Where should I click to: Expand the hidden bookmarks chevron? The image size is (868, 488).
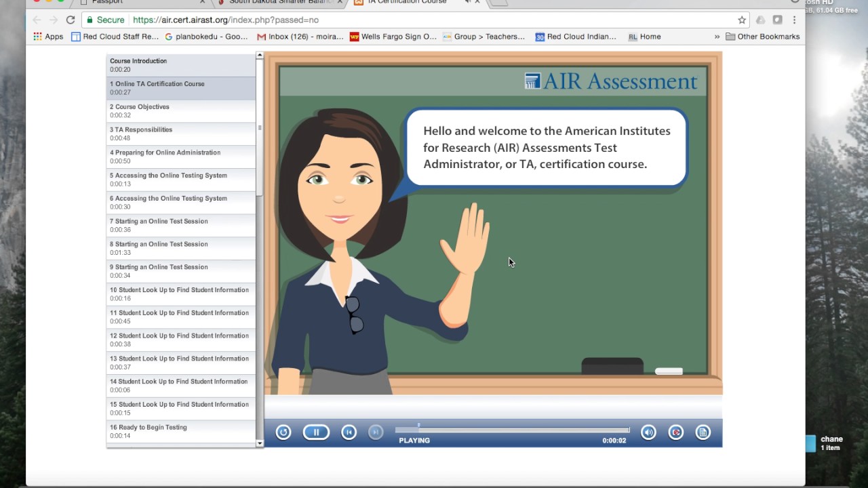717,37
